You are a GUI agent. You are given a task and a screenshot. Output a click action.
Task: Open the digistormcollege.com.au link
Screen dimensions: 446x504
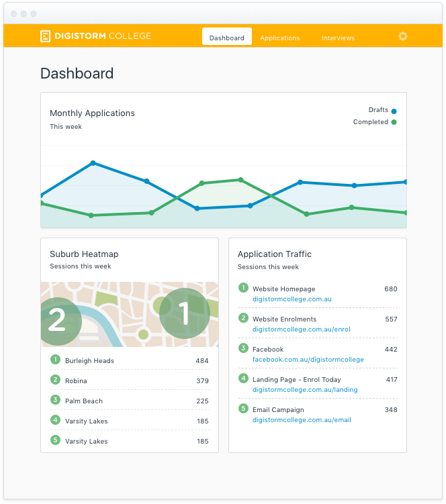292,299
